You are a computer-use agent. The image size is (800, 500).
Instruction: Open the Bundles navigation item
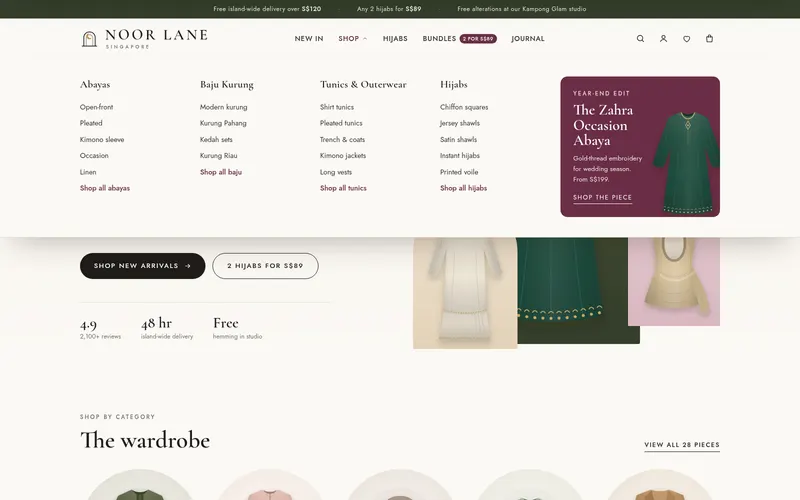[x=439, y=39]
